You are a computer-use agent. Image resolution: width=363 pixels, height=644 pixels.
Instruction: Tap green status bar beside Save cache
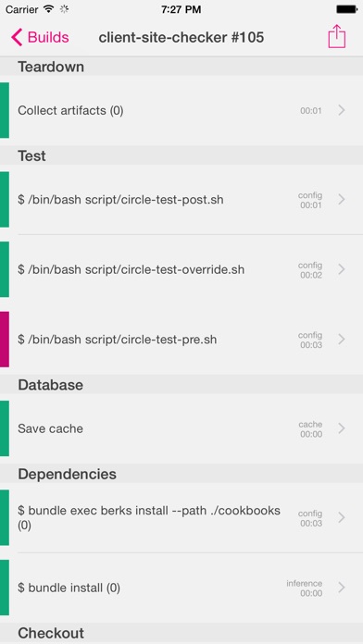pos(5,428)
